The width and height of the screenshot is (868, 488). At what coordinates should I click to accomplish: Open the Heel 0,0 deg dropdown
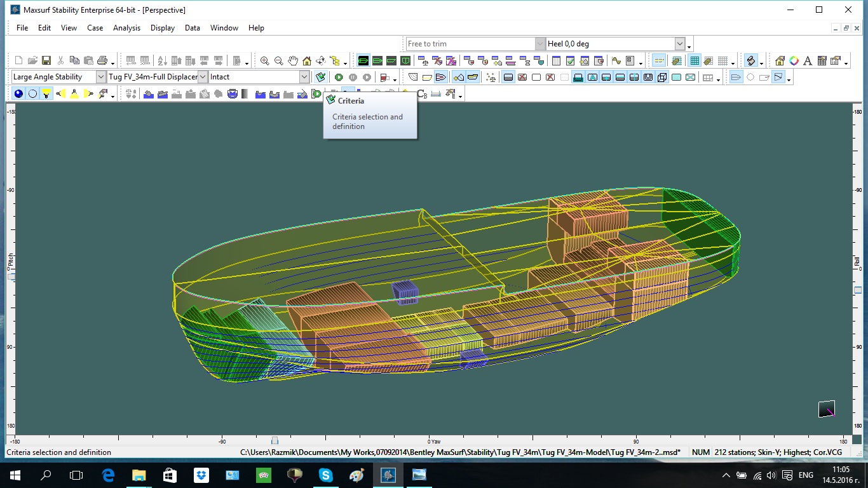(x=679, y=44)
